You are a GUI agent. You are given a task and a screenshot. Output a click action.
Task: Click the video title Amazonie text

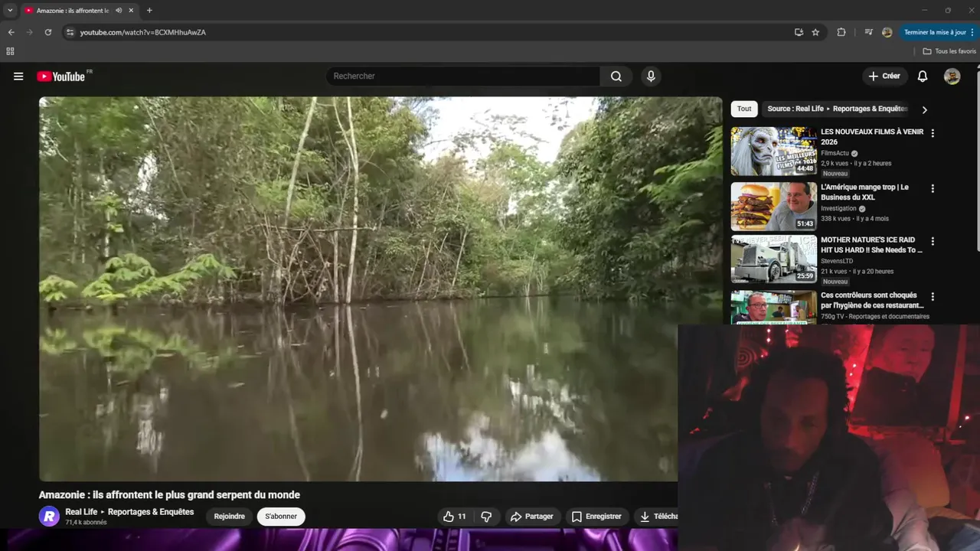click(x=169, y=495)
